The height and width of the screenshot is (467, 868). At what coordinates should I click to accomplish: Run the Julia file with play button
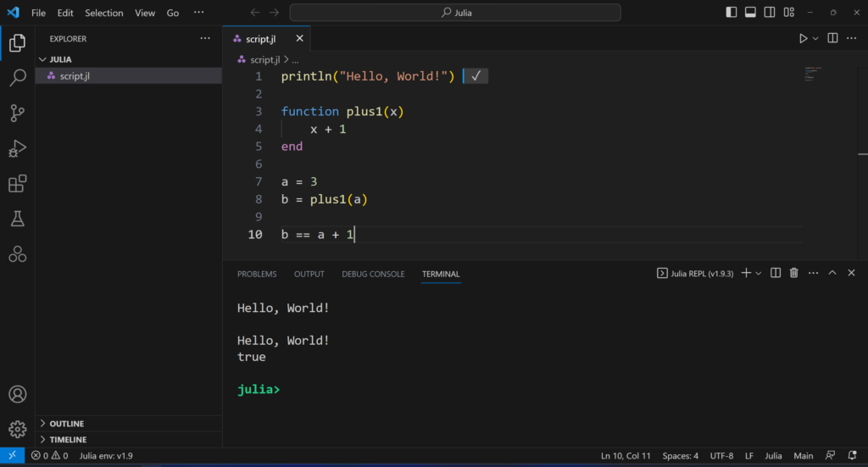[803, 38]
